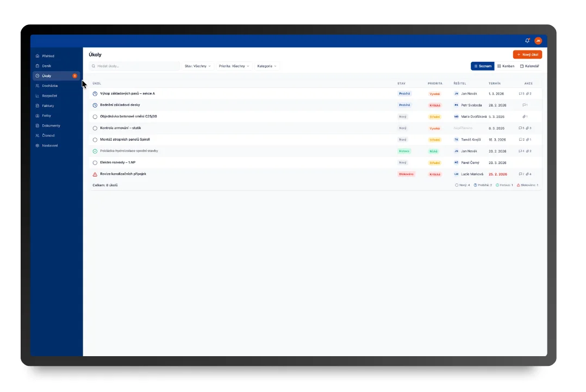Open the Stav: Všechny filter dropdown
Image resolution: width=586 pixels, height=392 pixels.
tap(198, 66)
